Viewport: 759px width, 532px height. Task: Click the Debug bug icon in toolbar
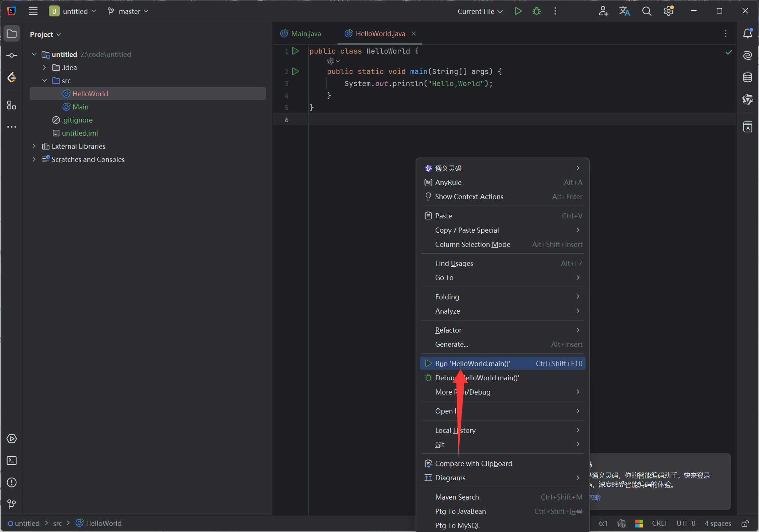(536, 11)
